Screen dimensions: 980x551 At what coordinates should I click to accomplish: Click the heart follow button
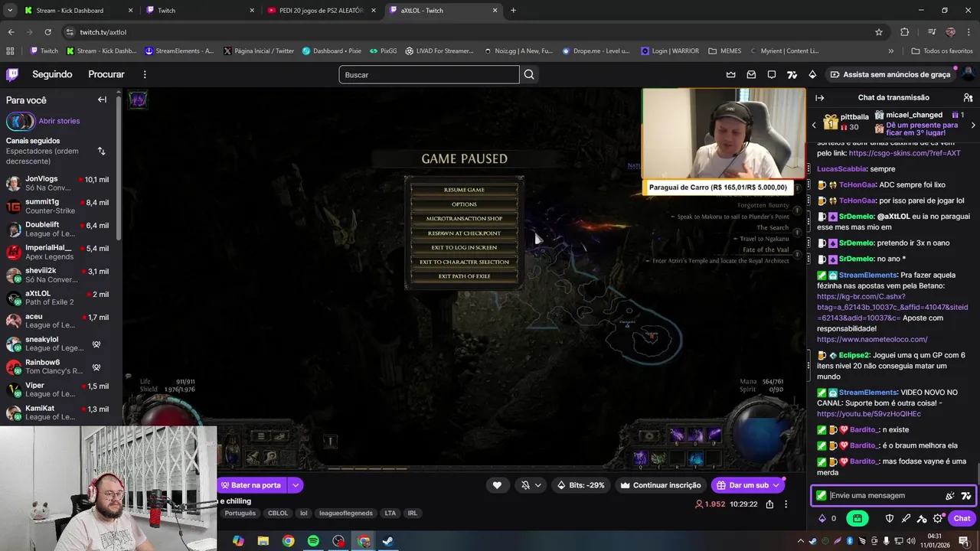point(497,485)
